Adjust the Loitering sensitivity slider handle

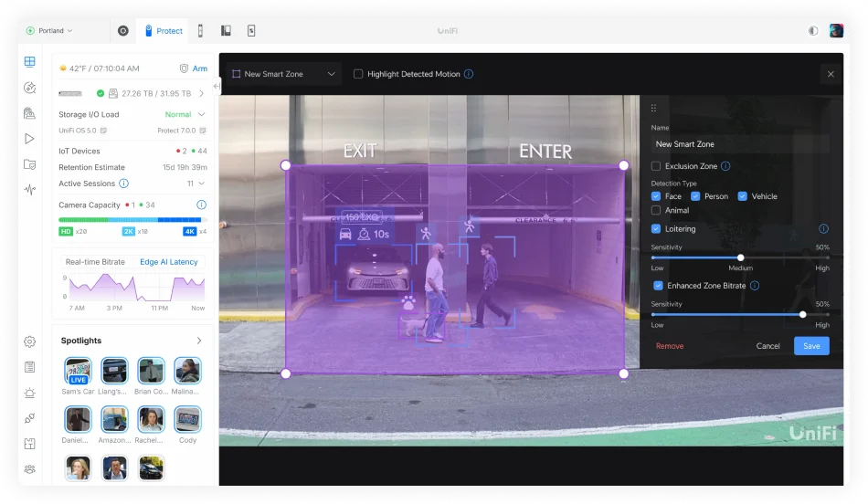(740, 257)
